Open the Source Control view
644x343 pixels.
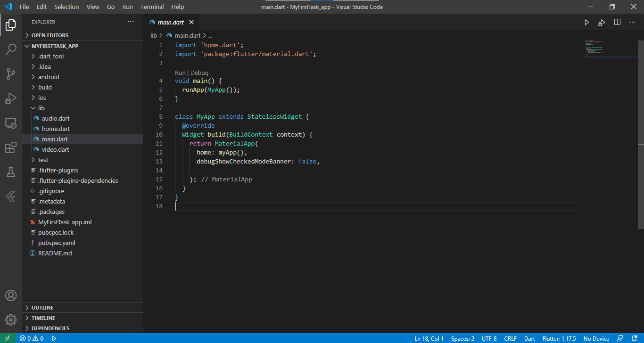[11, 74]
